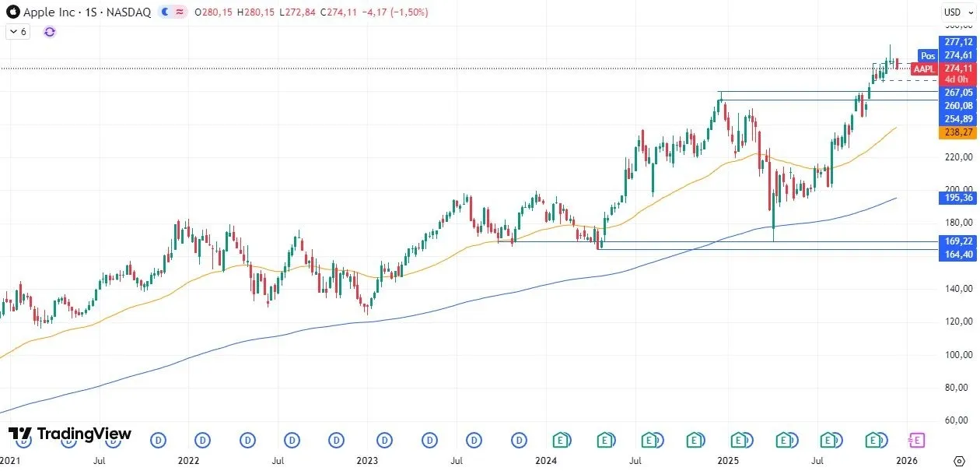The width and height of the screenshot is (980, 471).
Task: Toggle the blue moon session icon in the header
Action: click(x=163, y=12)
